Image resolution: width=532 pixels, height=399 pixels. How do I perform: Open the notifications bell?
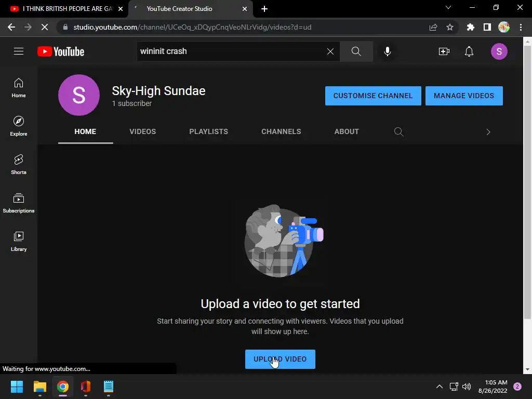click(x=469, y=51)
